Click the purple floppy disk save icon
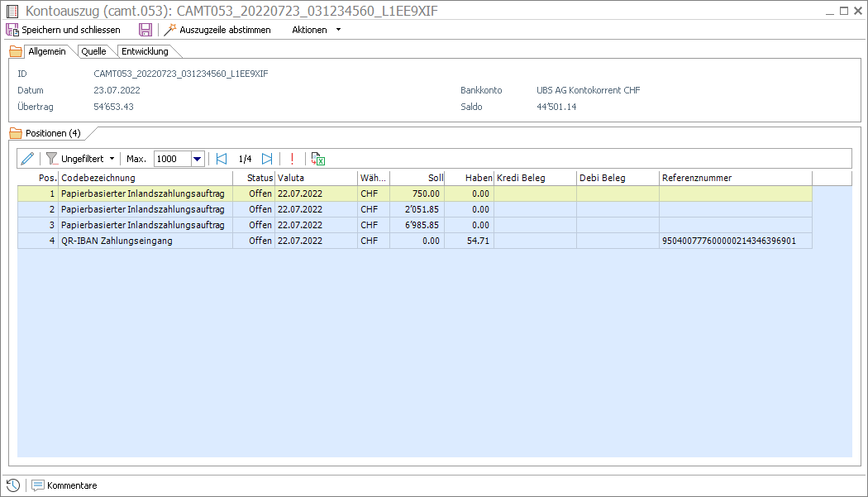This screenshot has height=497, width=868. 145,30
